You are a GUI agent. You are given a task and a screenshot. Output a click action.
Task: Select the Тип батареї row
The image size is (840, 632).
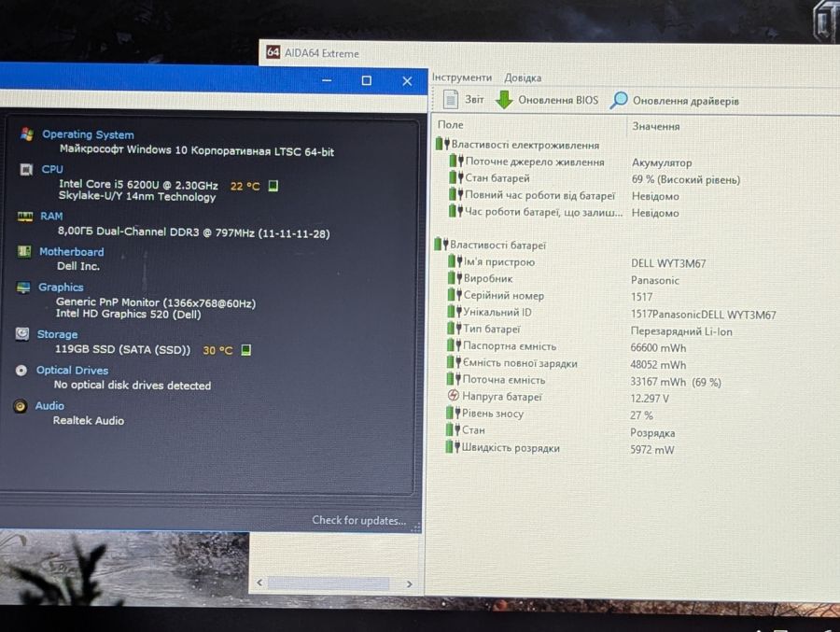coord(589,330)
